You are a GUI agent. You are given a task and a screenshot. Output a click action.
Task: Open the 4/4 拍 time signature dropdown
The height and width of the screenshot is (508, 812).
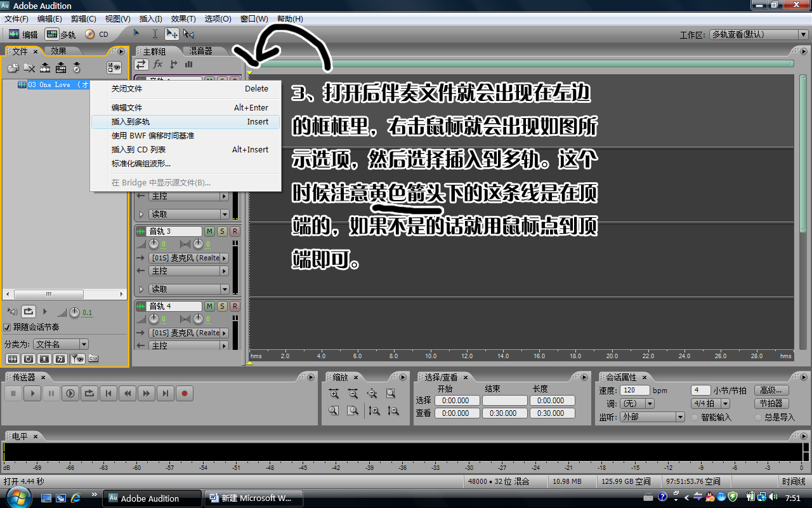[710, 403]
